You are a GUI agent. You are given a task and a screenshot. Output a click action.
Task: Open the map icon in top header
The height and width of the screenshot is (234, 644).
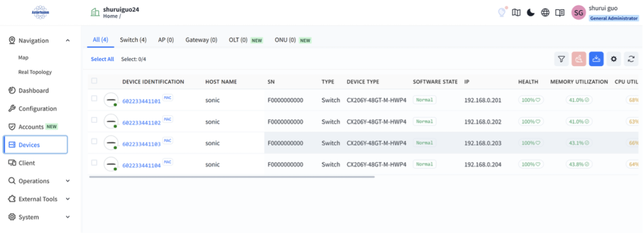point(516,13)
